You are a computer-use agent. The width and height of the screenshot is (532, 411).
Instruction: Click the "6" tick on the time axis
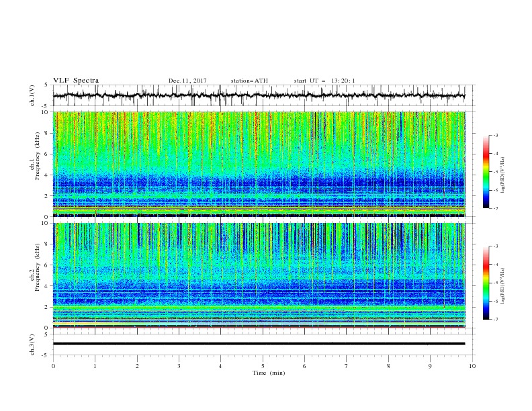pos(304,366)
